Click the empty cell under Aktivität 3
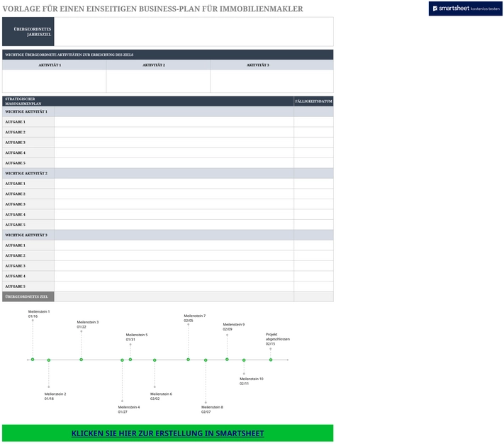Screen dimensions: 504x444 271,81
